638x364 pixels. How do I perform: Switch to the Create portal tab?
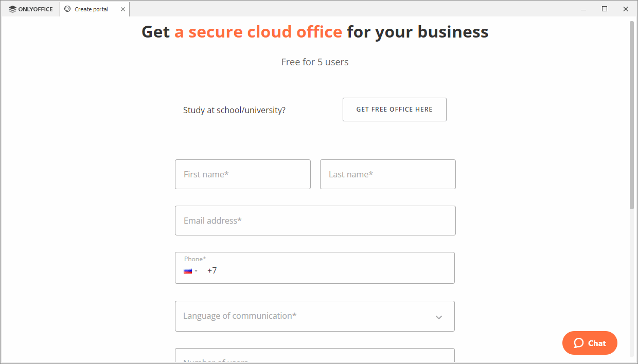91,9
